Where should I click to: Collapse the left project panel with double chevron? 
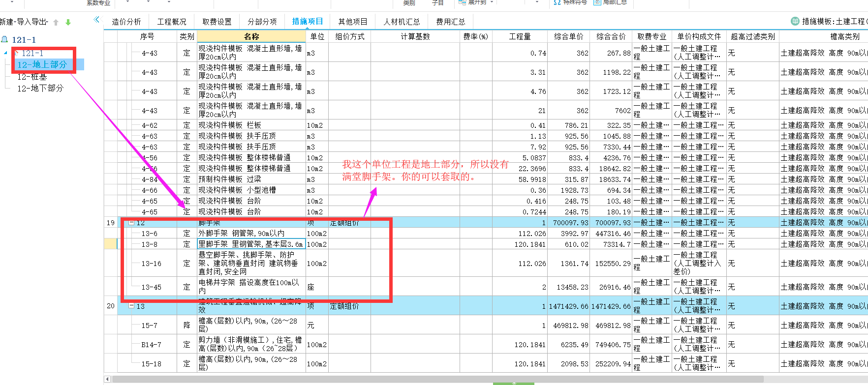(x=96, y=20)
